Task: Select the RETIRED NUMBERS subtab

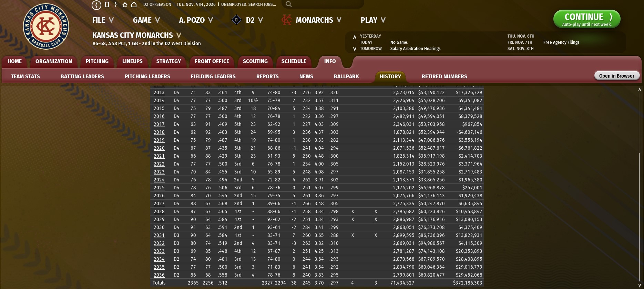Action: (444, 77)
